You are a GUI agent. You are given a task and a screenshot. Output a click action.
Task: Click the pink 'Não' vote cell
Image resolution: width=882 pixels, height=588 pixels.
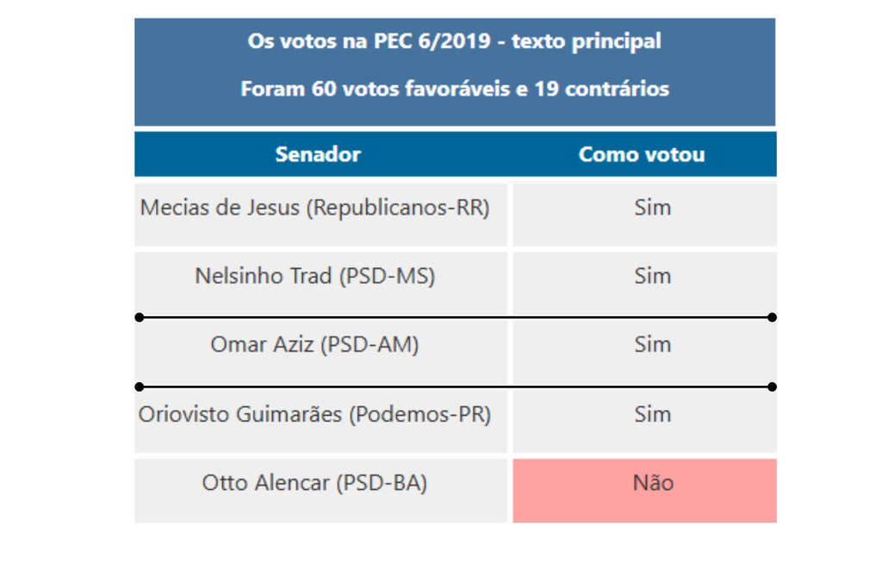(644, 491)
